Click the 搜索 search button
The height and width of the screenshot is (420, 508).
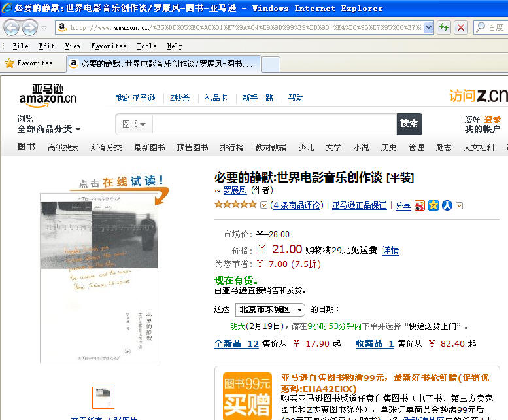click(409, 124)
